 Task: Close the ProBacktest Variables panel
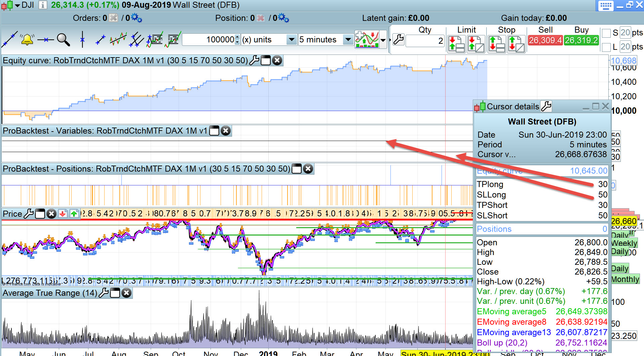(226, 131)
